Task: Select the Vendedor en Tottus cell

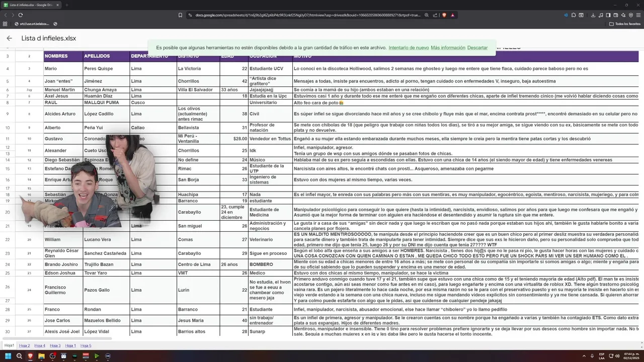Action: [270, 139]
